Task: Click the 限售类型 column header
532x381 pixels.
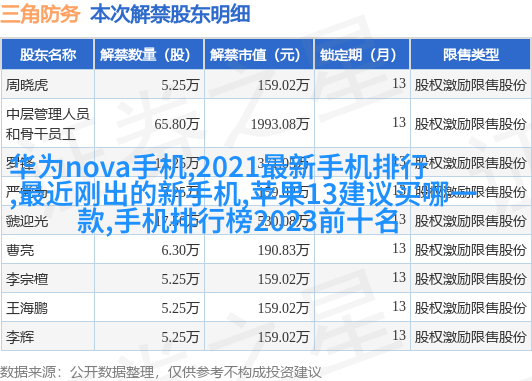Action: point(470,54)
